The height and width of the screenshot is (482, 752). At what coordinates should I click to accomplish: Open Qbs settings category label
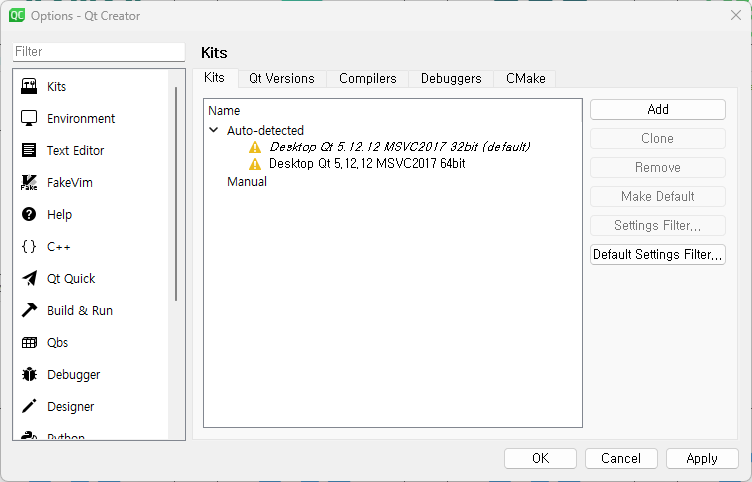tap(58, 342)
